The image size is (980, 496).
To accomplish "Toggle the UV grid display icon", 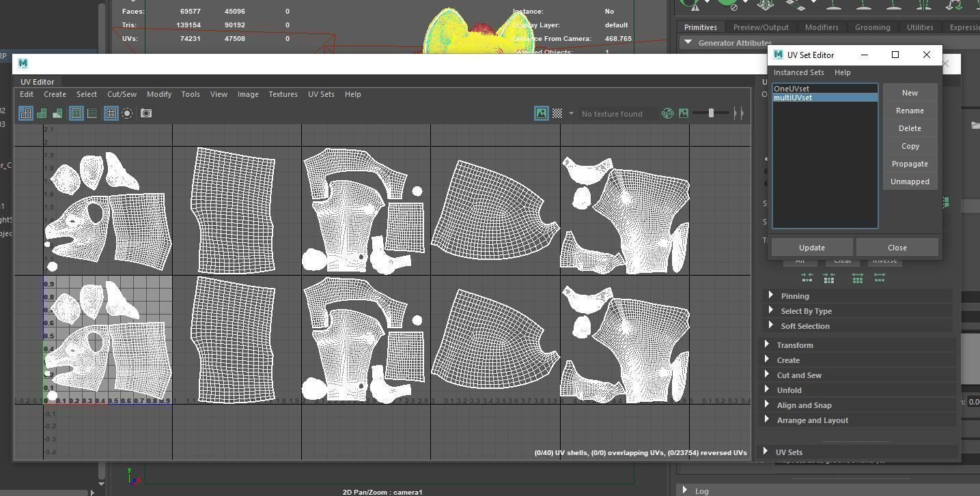I will point(111,113).
